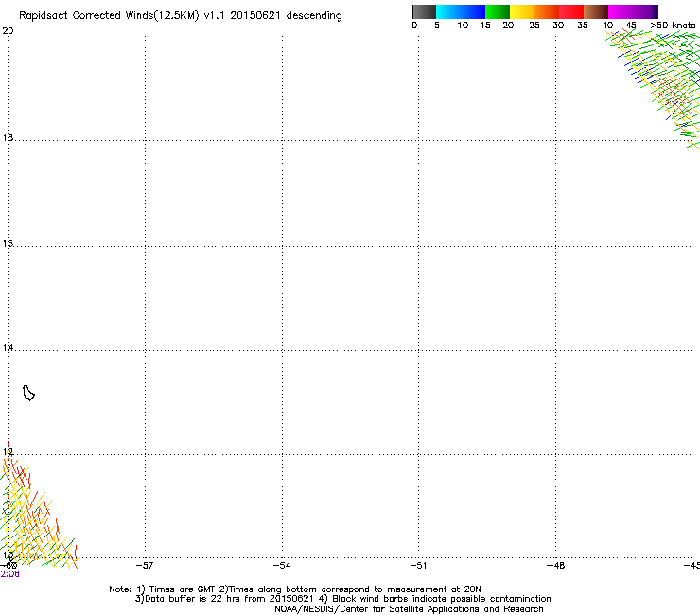Click the yellow 20-25 knots color segment

point(522,11)
